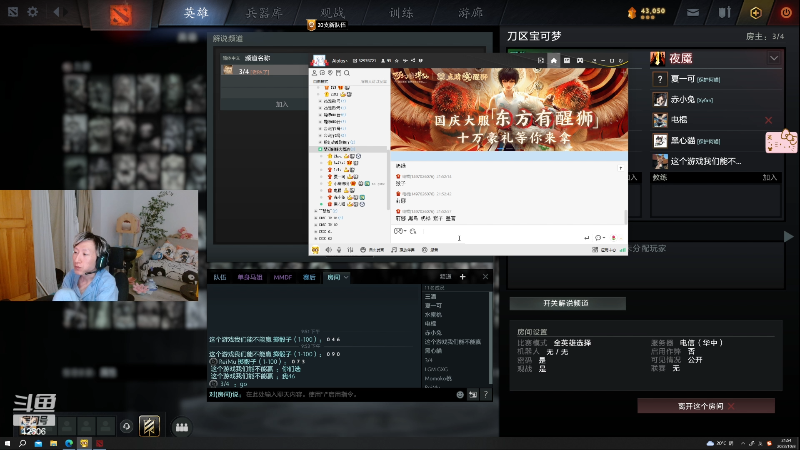This screenshot has width=800, height=450.
Task: Collapse the highlighted YY sub-channel
Action: pyautogui.click(x=320, y=149)
